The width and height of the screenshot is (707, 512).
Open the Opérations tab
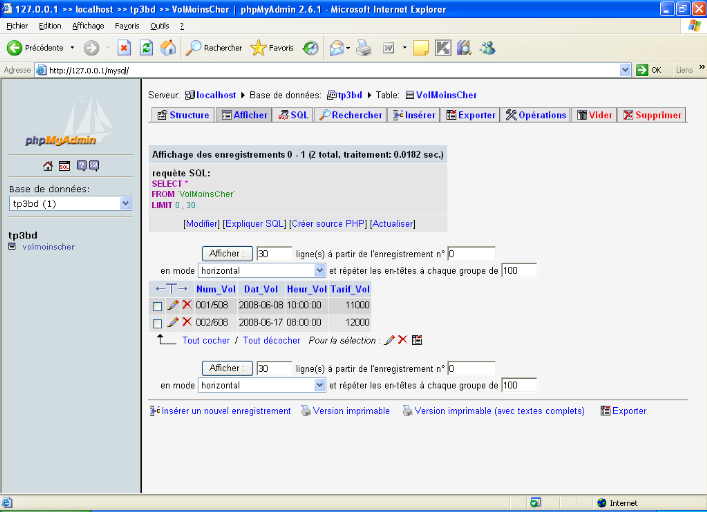coord(536,115)
